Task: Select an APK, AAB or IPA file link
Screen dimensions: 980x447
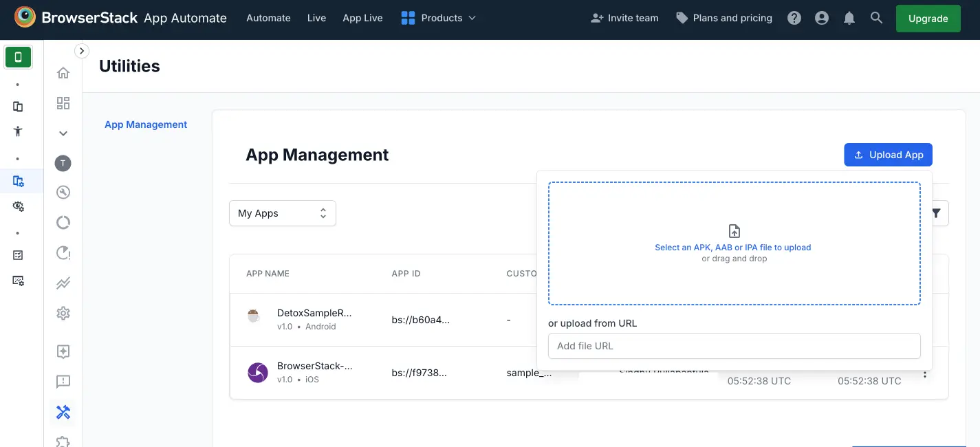Action: (x=734, y=247)
